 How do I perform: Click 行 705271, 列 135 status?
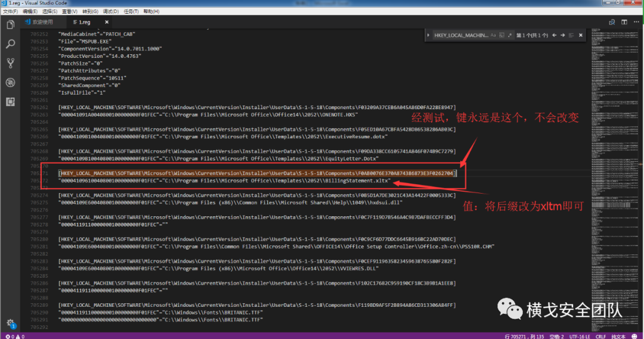524,336
